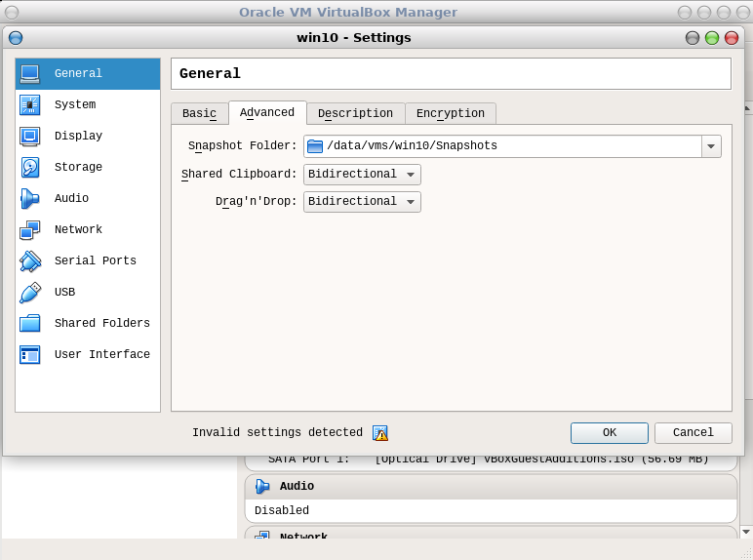This screenshot has height=560, width=753.
Task: Click the /data/vms/win10/Snapshots path field
Action: (x=502, y=146)
